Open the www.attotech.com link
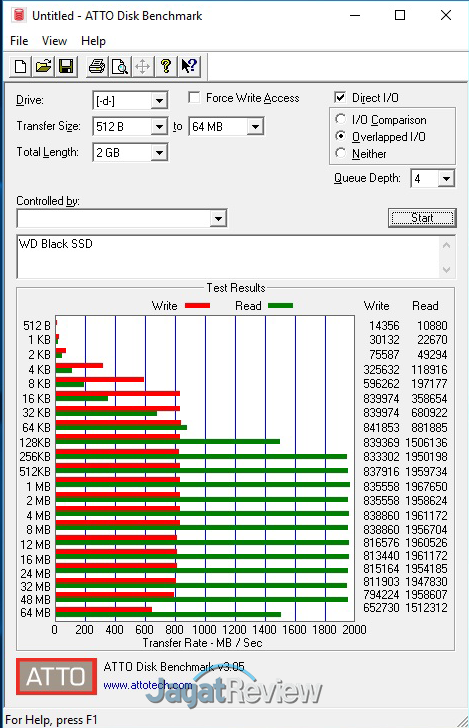Image resolution: width=469 pixels, height=728 pixels. point(148,685)
